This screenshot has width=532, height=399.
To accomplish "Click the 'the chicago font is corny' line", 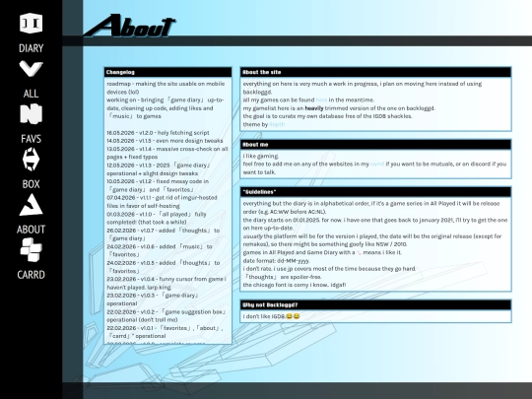I will pyautogui.click(x=295, y=285).
